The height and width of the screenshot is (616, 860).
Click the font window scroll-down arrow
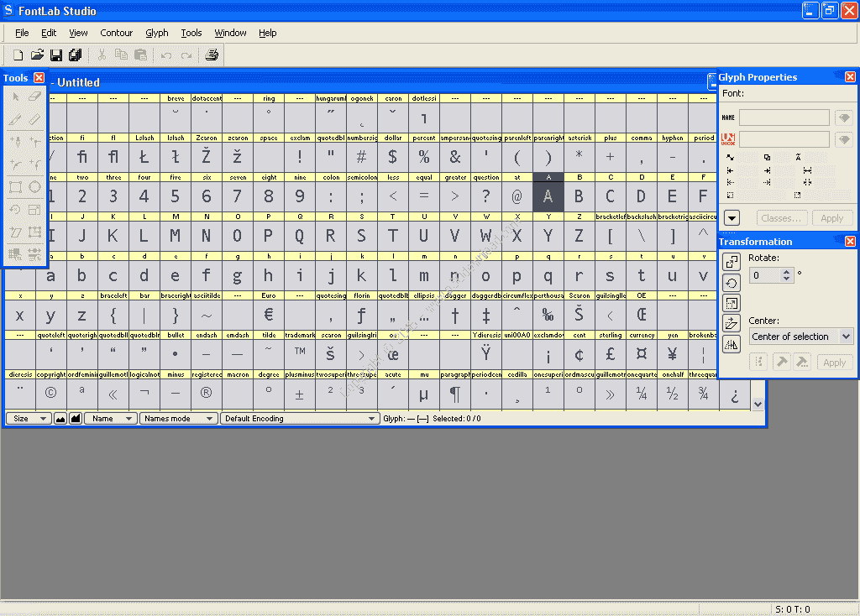tap(758, 404)
